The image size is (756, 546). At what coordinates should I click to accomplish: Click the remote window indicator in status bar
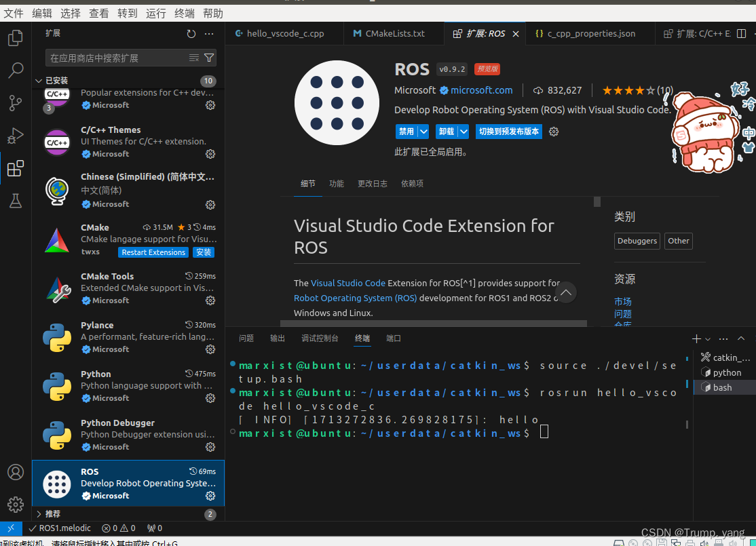pyautogui.click(x=11, y=528)
